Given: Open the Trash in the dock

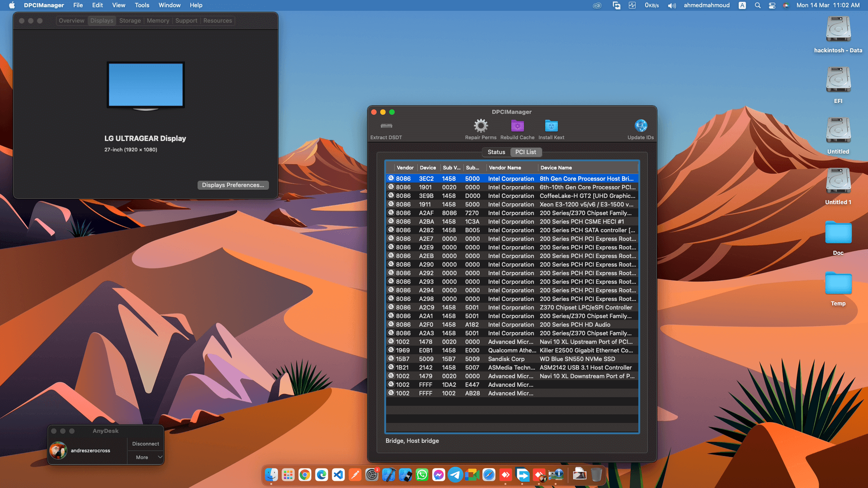Looking at the screenshot, I should tap(597, 474).
